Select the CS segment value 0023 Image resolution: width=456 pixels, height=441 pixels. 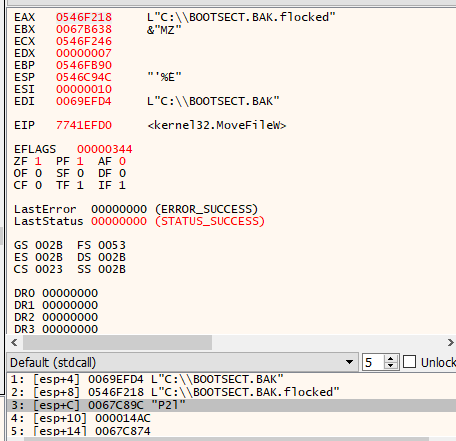click(x=49, y=269)
